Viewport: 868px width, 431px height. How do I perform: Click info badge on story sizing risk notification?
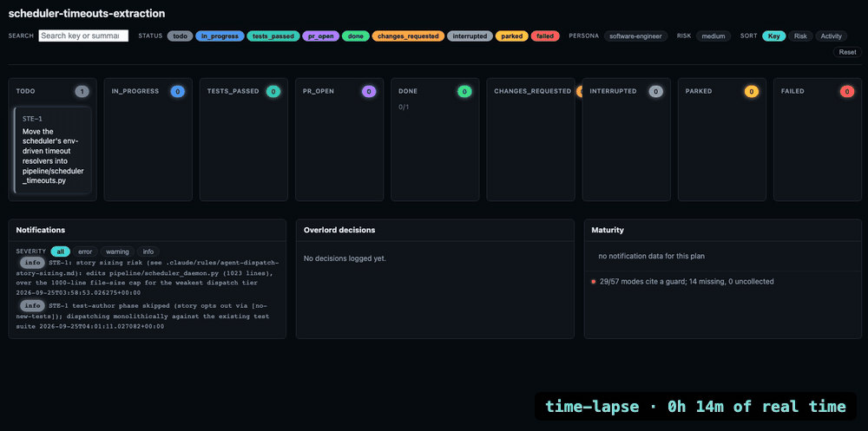point(33,262)
